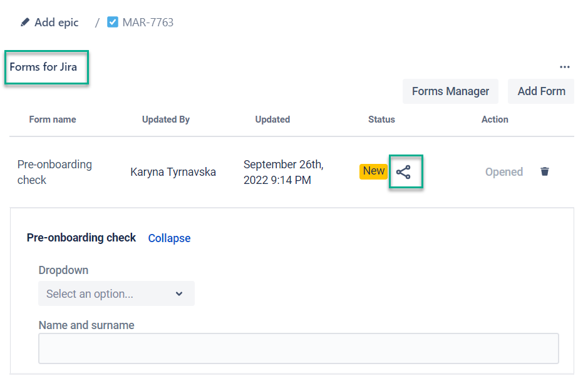Screen dimensions: 588x381
Task: Open the Forms Manager
Action: click(x=450, y=91)
